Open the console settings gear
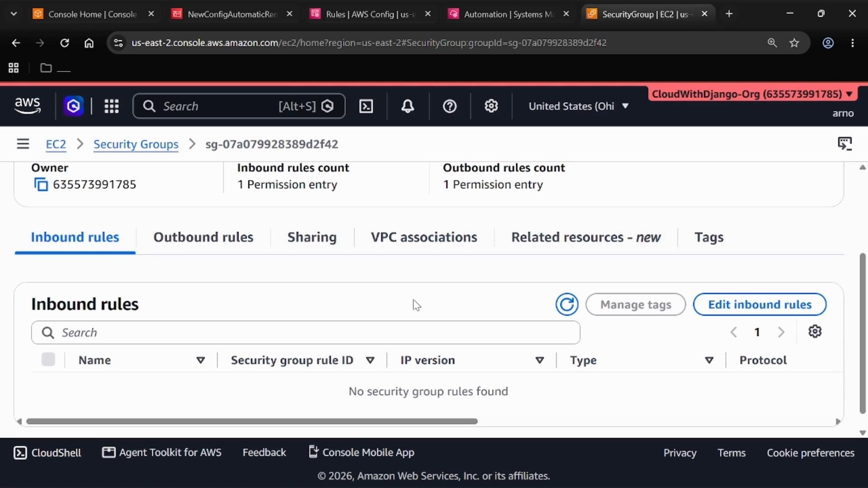 click(x=491, y=106)
